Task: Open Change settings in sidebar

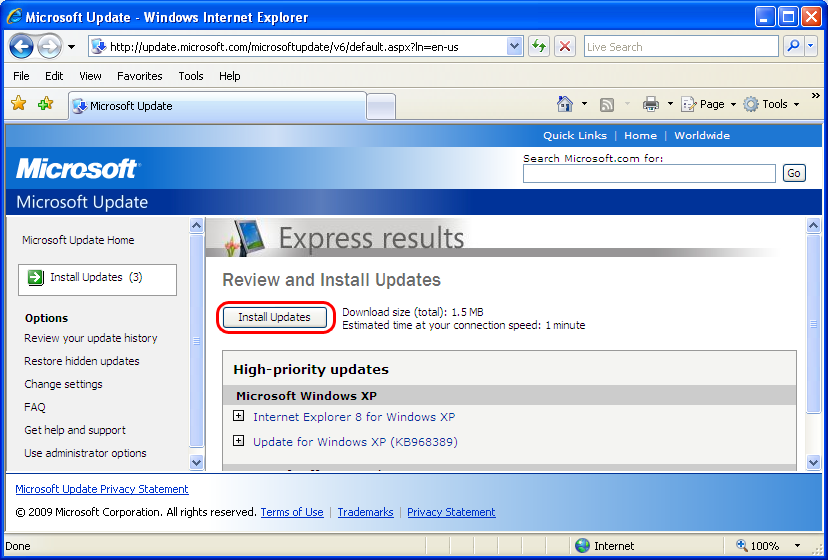Action: point(63,385)
